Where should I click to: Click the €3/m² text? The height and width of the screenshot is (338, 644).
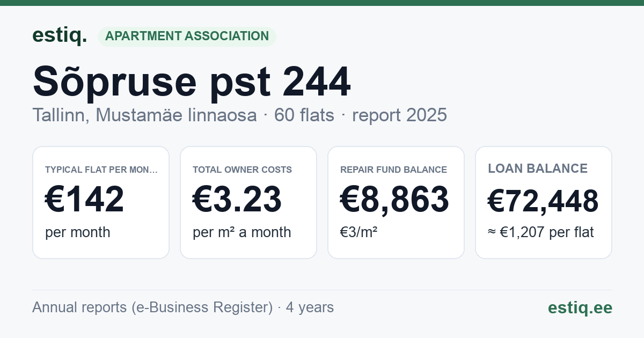point(358,232)
